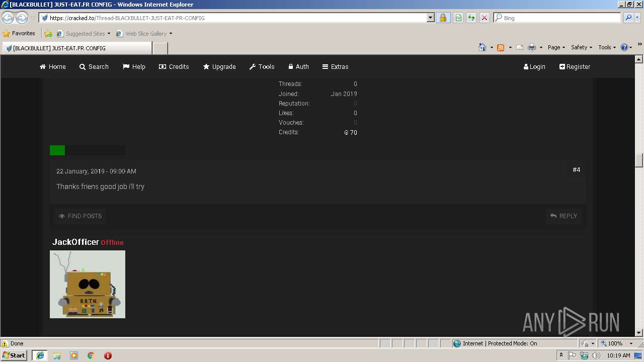Click the Bing search input box

tap(557, 18)
